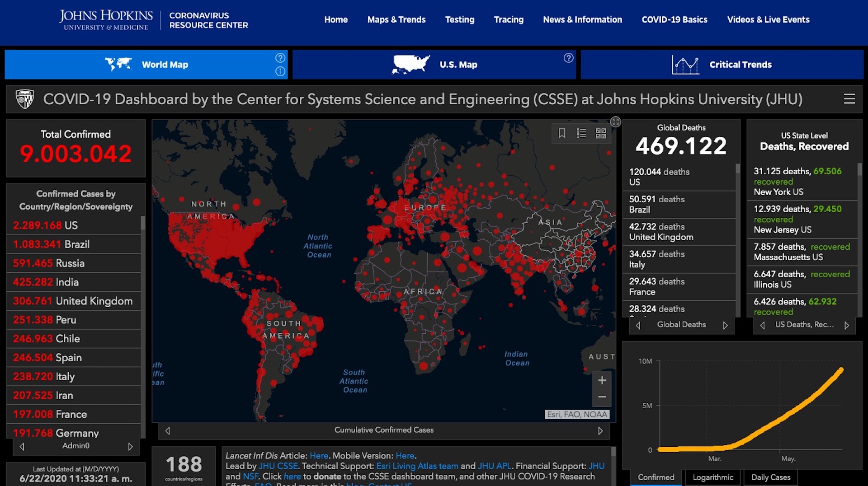868x486 pixels.
Task: Click the JHU shield logo in the header
Action: (x=25, y=98)
